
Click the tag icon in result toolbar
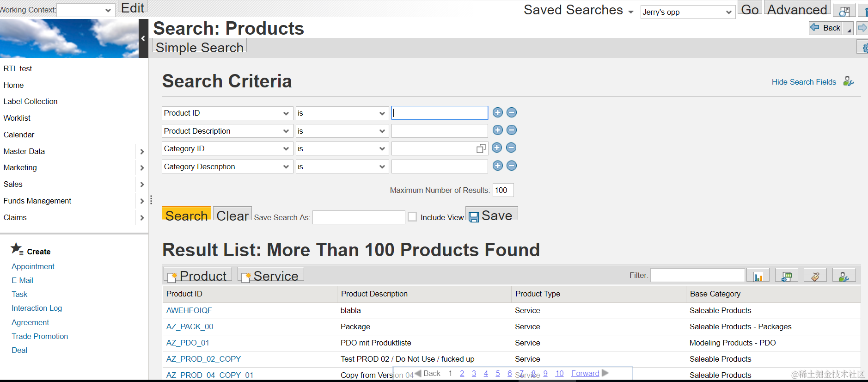point(815,276)
